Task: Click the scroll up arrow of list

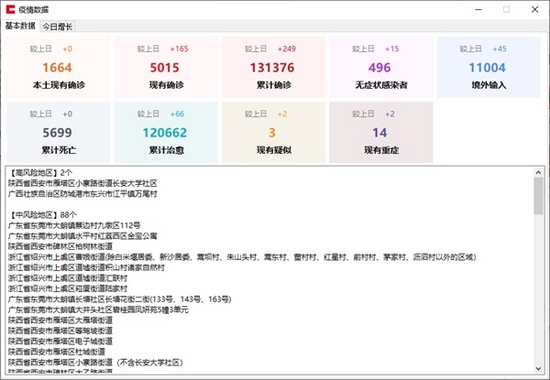Action: point(538,172)
